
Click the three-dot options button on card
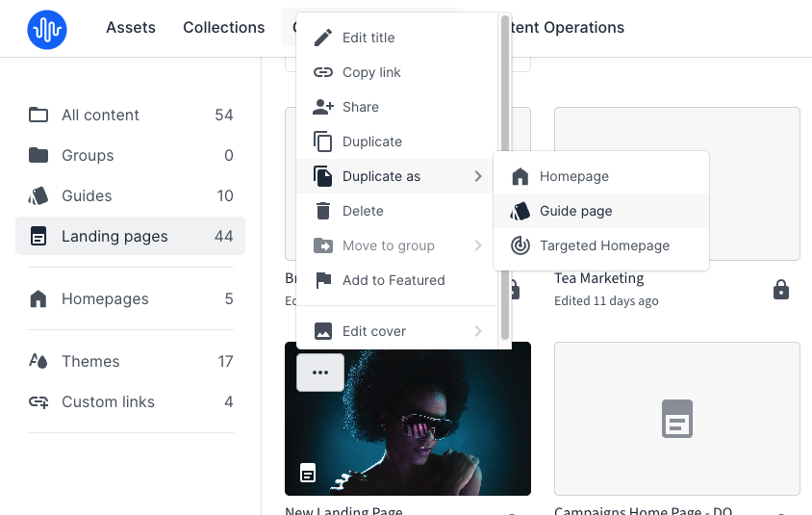(x=320, y=373)
